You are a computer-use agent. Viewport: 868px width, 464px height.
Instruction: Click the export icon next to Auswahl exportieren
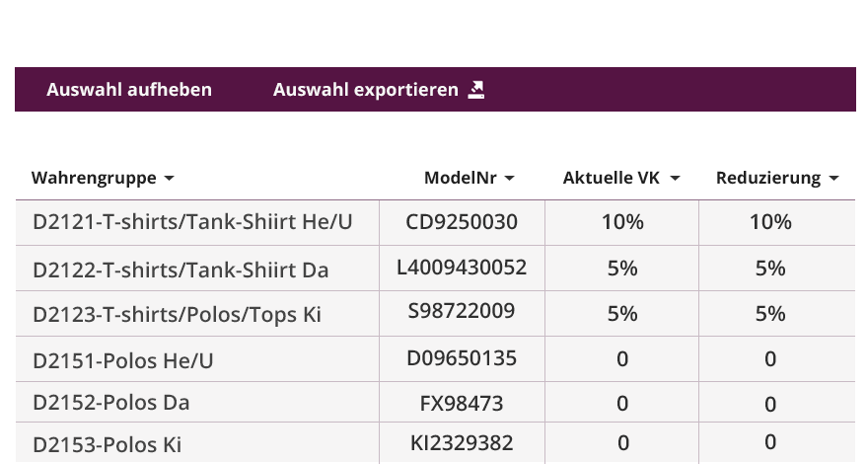(x=476, y=90)
